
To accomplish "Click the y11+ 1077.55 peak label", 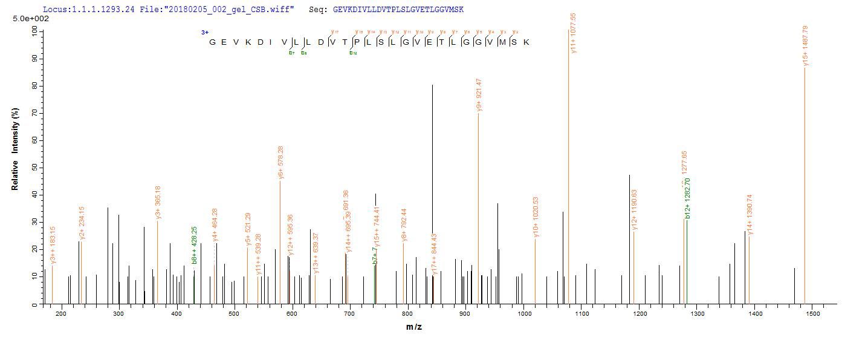I will click(x=573, y=34).
